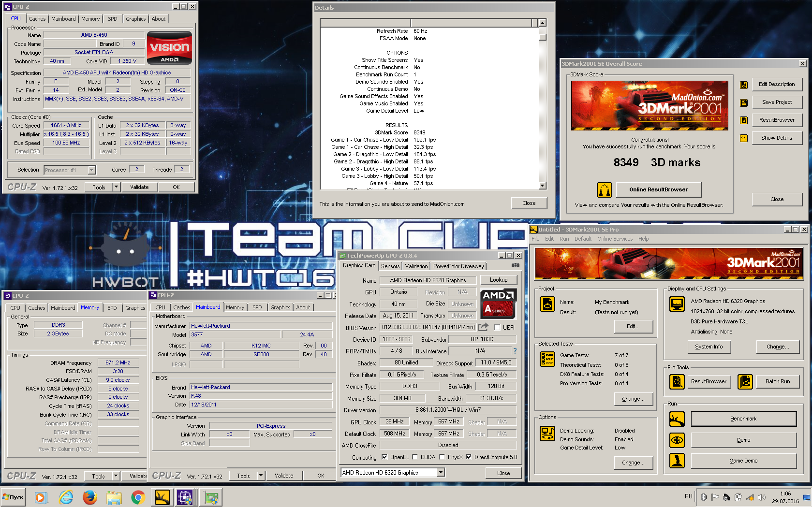The image size is (812, 507).
Task: Open the Validation tab in GPU-Z
Action: [x=416, y=266]
